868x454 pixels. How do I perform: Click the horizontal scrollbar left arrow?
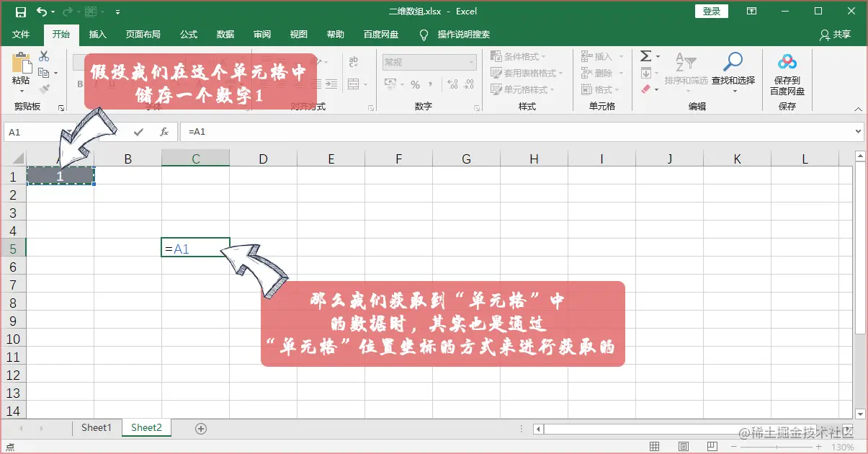click(537, 429)
